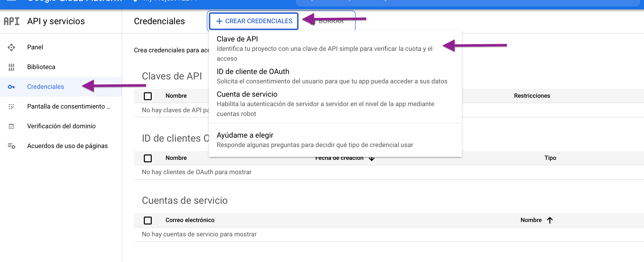Click 'No hay clientes de OAuth para mostrar'
This screenshot has width=644, height=262.
click(x=196, y=172)
